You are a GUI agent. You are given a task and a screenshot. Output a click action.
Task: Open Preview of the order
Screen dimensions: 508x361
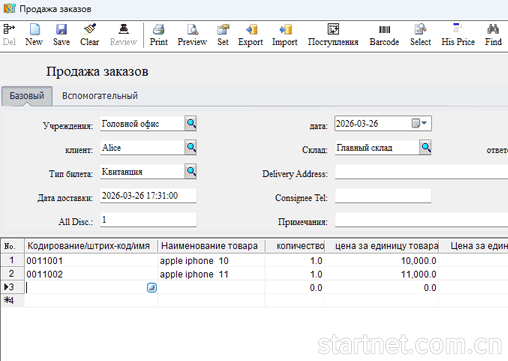click(x=192, y=29)
